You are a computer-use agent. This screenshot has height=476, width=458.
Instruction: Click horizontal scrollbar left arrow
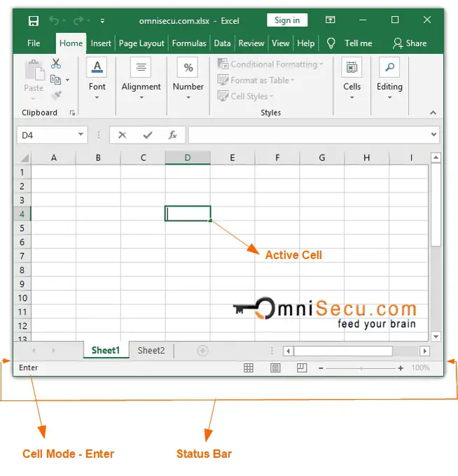point(288,351)
